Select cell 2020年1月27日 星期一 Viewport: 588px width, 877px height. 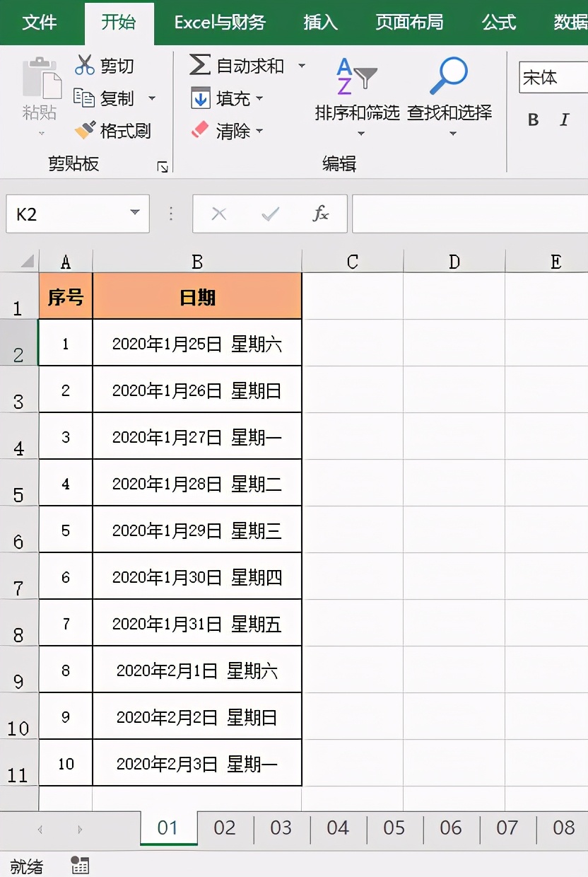(x=197, y=436)
